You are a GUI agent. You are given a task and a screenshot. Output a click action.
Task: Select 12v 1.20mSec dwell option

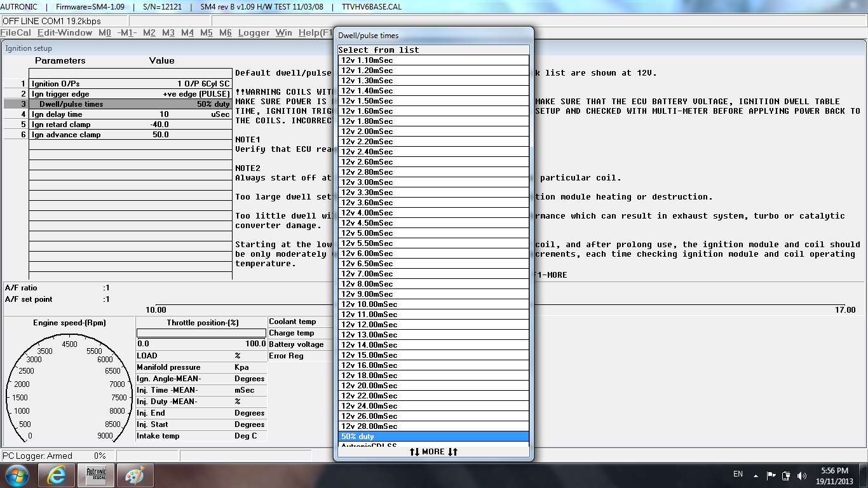(433, 71)
